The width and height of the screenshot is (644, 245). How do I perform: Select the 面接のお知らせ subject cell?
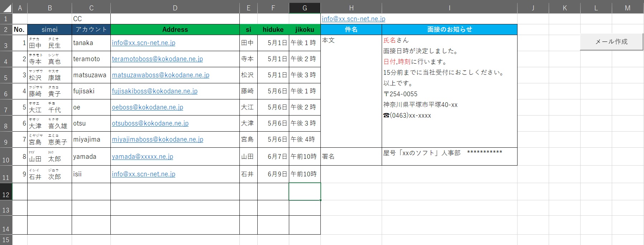449,30
